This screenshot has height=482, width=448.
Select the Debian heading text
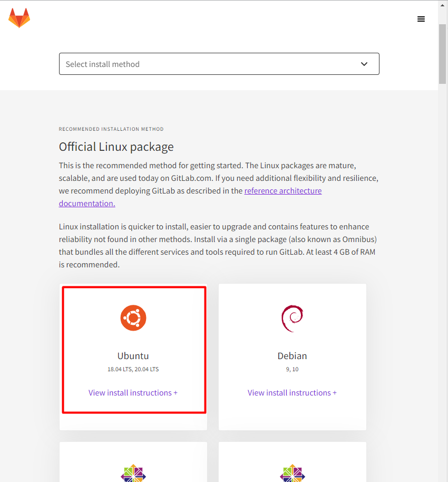coord(292,355)
